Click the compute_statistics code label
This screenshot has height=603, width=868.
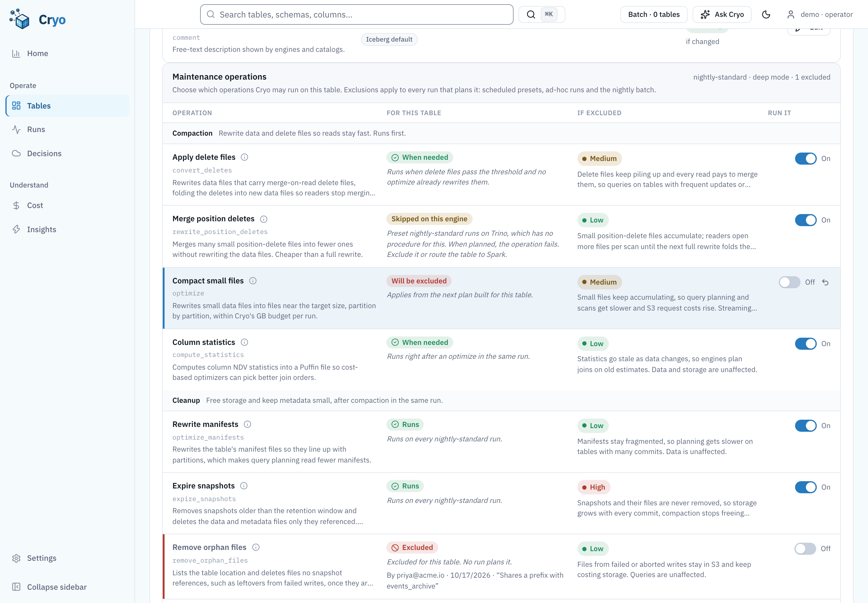click(208, 355)
